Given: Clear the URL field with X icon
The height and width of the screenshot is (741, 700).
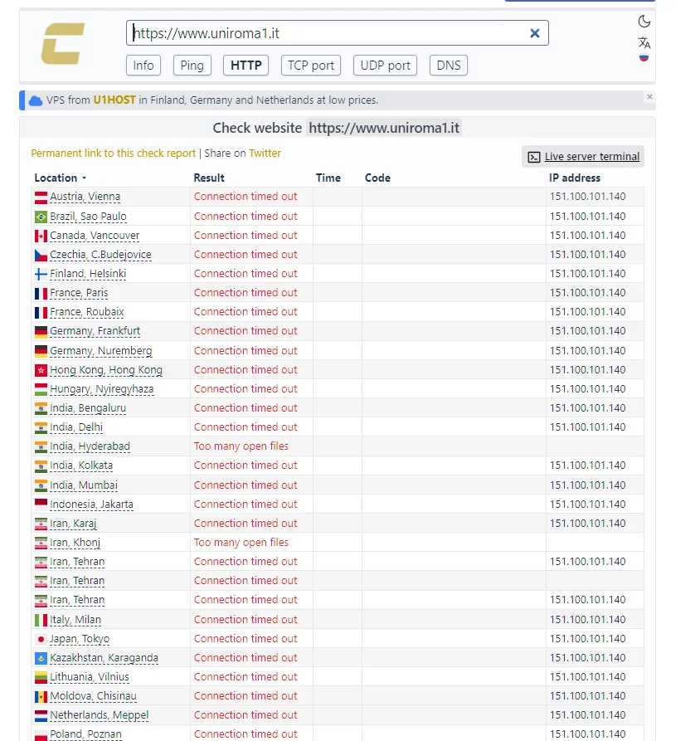Looking at the screenshot, I should coord(535,33).
